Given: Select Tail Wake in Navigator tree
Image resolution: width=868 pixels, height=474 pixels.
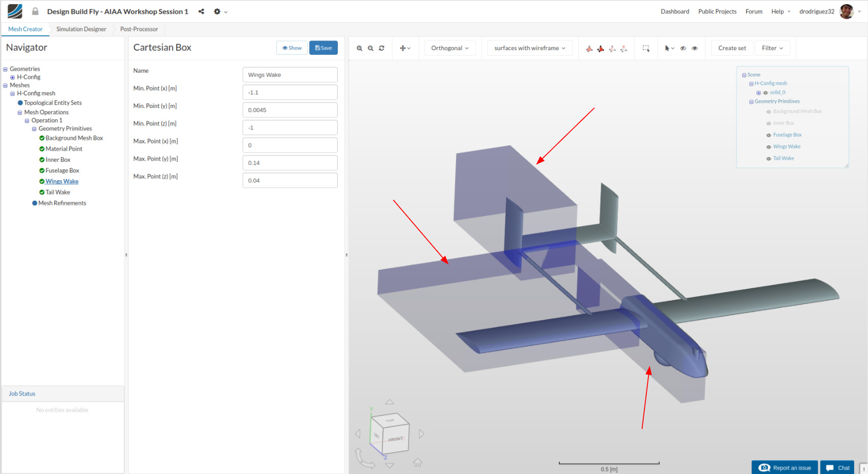Looking at the screenshot, I should [x=58, y=192].
